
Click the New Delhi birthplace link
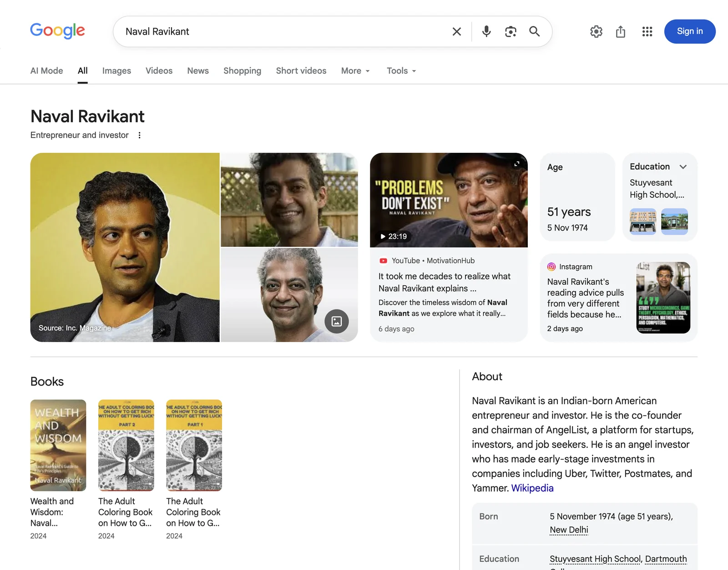[x=569, y=530]
